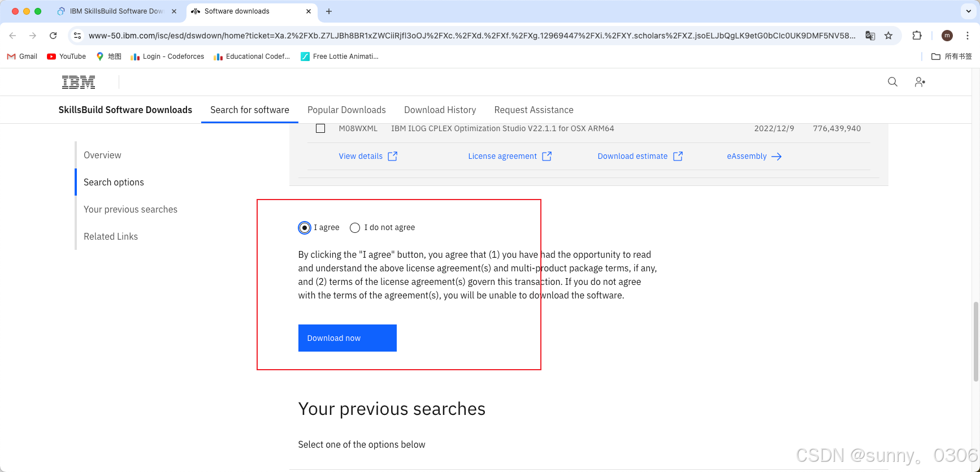The width and height of the screenshot is (980, 472).
Task: Select the I agree radio button
Action: point(305,228)
